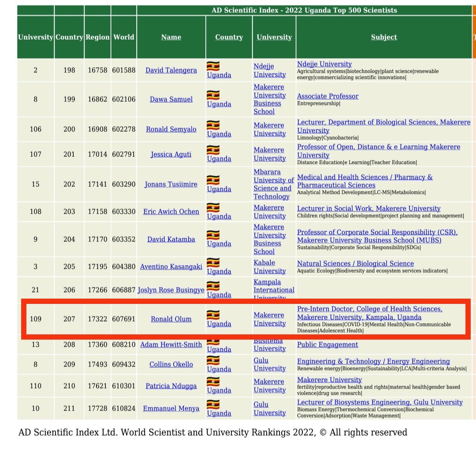
Task: Click the Uganda flag in Dawa Samuel's row
Action: pos(213,95)
